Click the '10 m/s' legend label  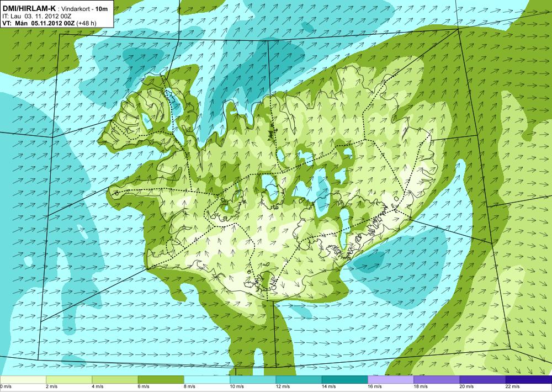(x=237, y=386)
